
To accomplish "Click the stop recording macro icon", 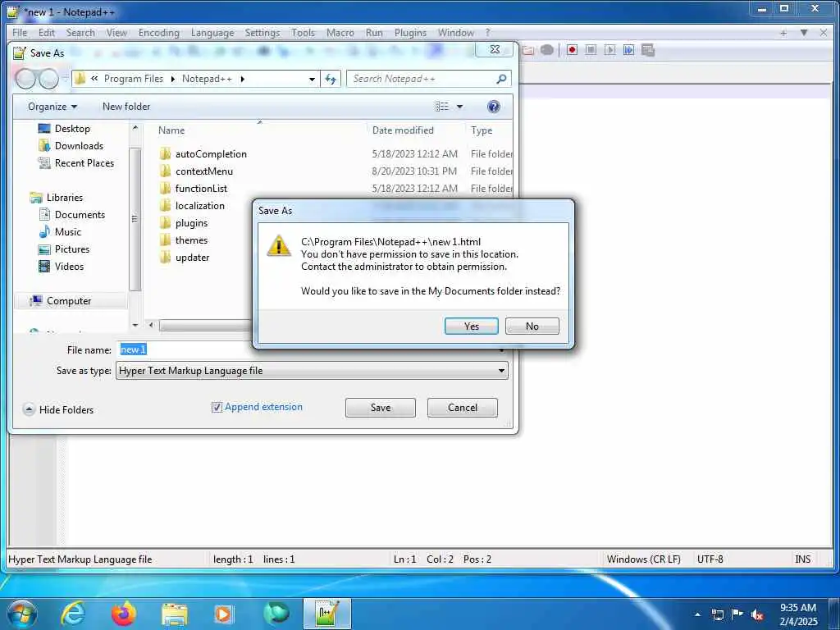I will (x=591, y=50).
